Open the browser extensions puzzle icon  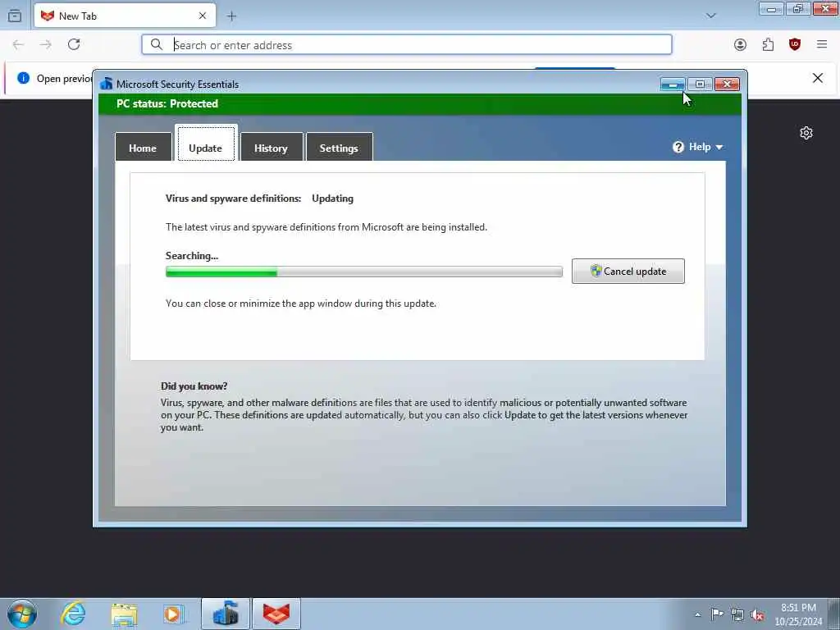768,45
